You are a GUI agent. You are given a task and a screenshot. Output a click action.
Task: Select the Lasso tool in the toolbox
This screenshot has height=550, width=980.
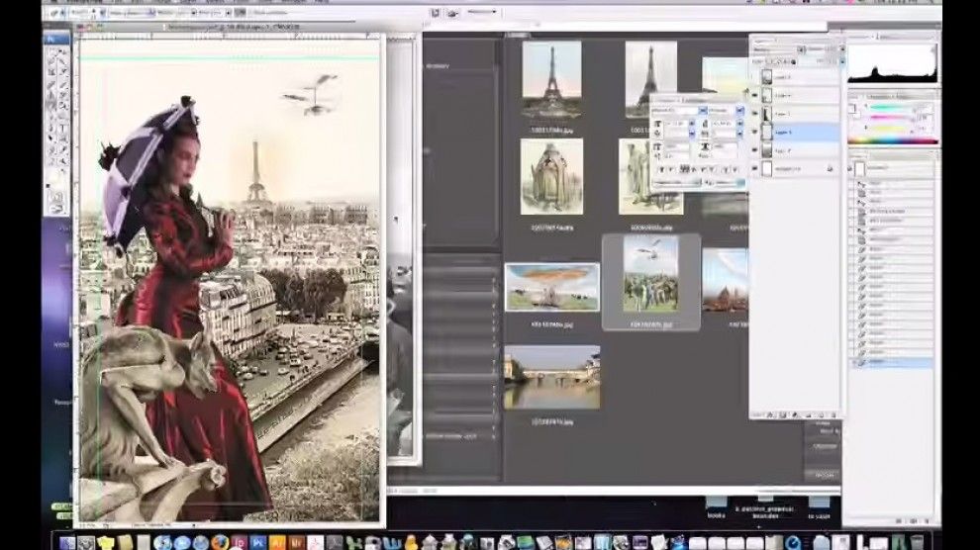click(51, 63)
